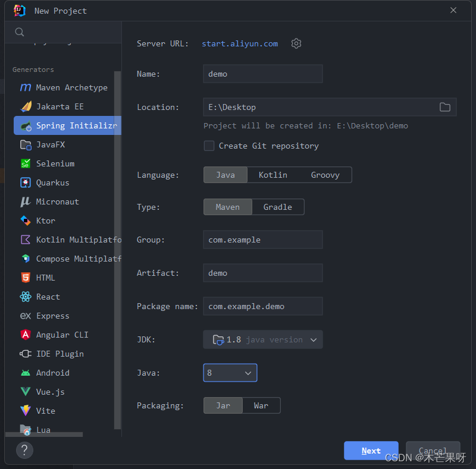Image resolution: width=476 pixels, height=469 pixels.
Task: Click the Compose Multiplatform icon
Action: (26, 259)
